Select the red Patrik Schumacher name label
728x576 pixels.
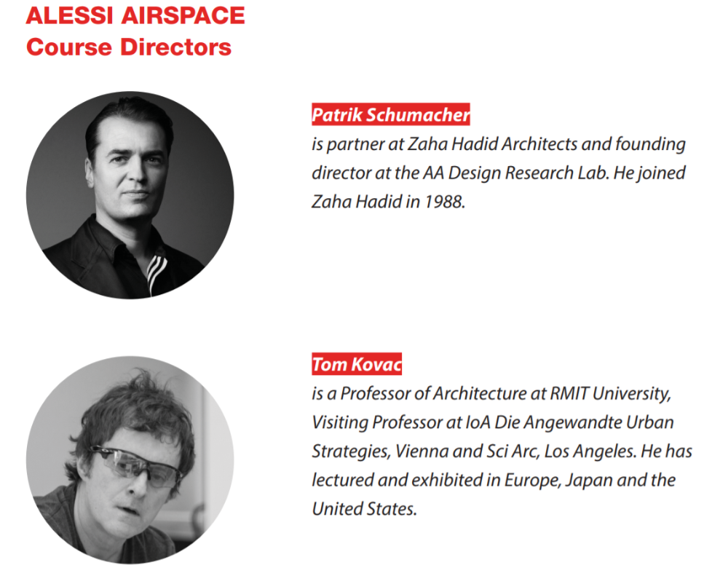click(391, 115)
